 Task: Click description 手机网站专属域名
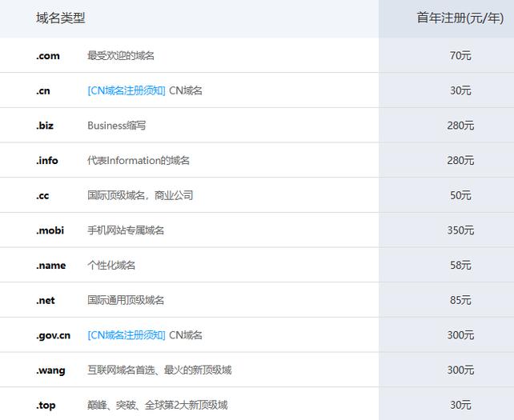(126, 230)
